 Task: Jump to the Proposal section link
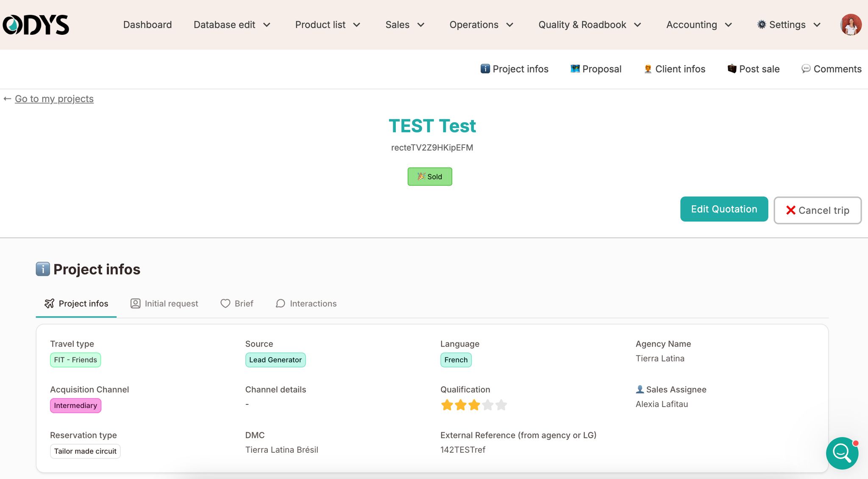[596, 69]
